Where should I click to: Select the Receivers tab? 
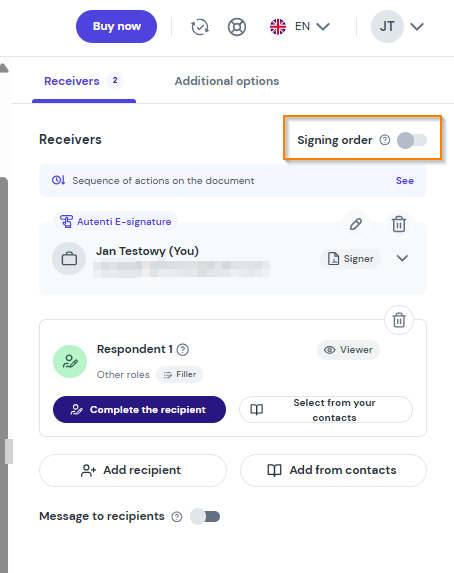84,81
